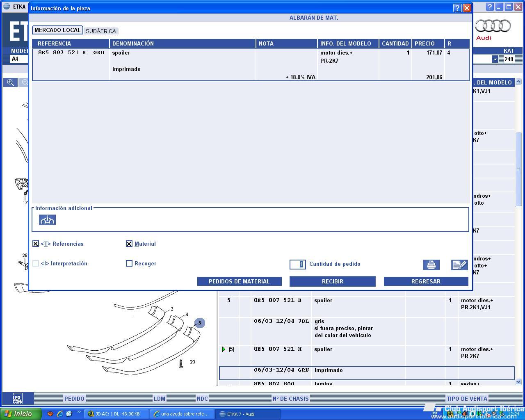
Task: Click the green arrow beside row (5)
Action: click(224, 349)
